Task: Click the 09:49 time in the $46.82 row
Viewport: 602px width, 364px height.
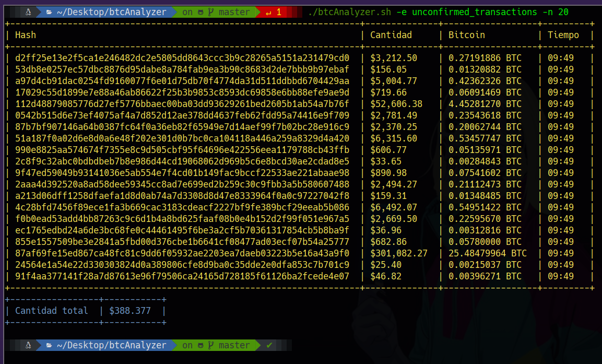Action: (561, 276)
